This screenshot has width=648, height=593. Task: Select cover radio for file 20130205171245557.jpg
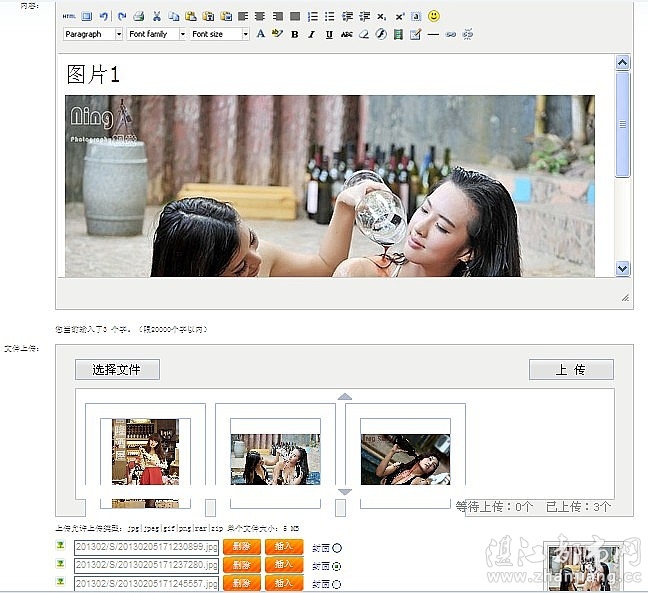click(x=336, y=583)
